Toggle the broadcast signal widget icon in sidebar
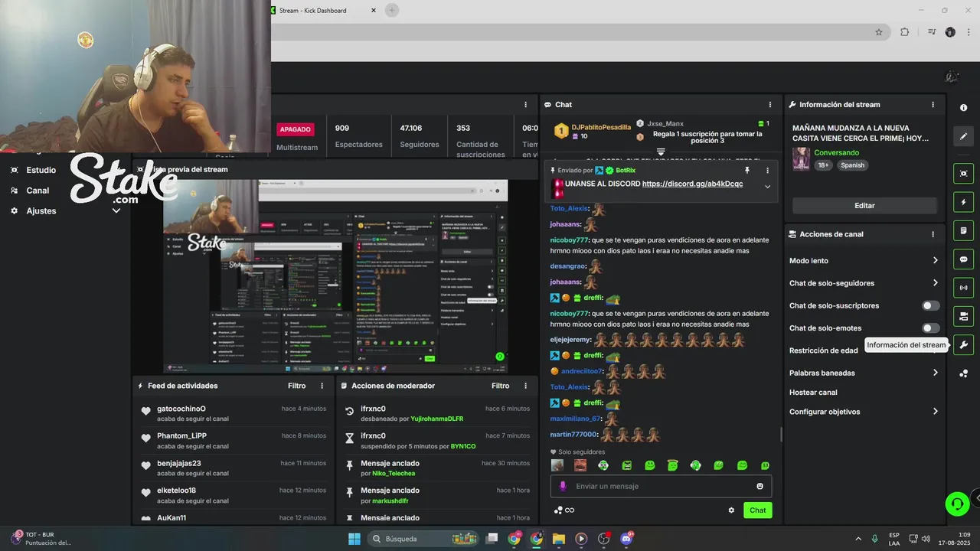The height and width of the screenshot is (551, 980). point(963,288)
